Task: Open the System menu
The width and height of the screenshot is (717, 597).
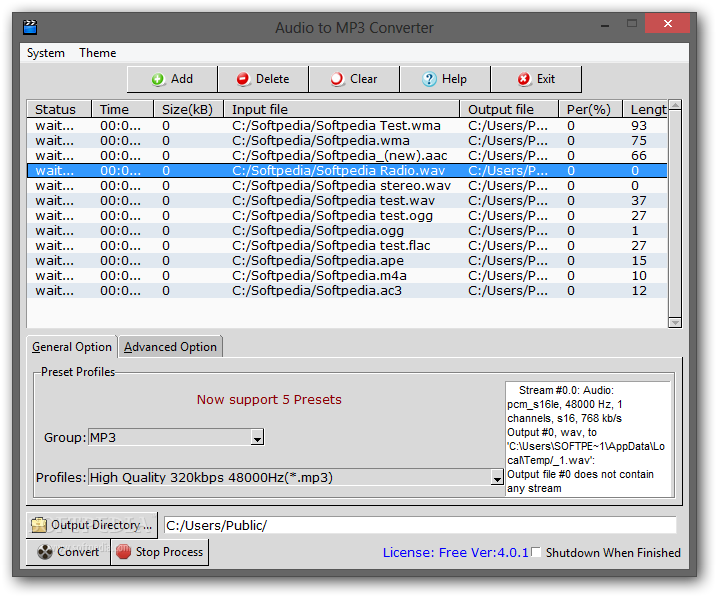Action: (46, 53)
